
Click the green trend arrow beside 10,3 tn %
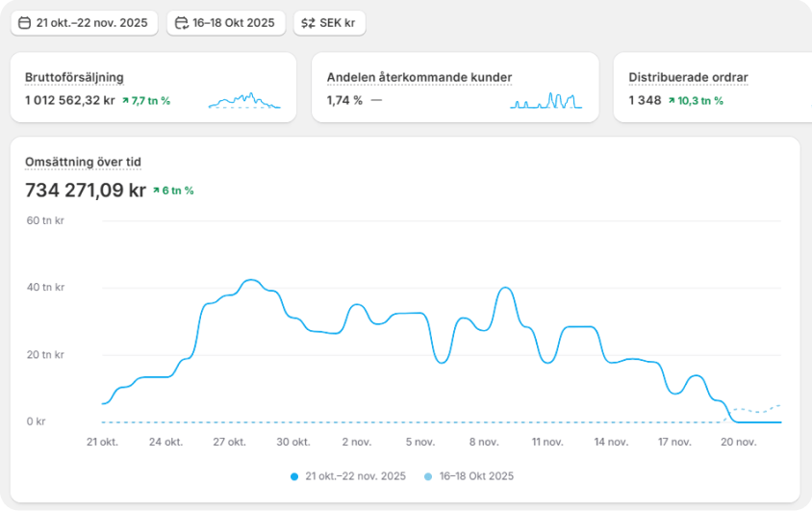click(x=672, y=100)
